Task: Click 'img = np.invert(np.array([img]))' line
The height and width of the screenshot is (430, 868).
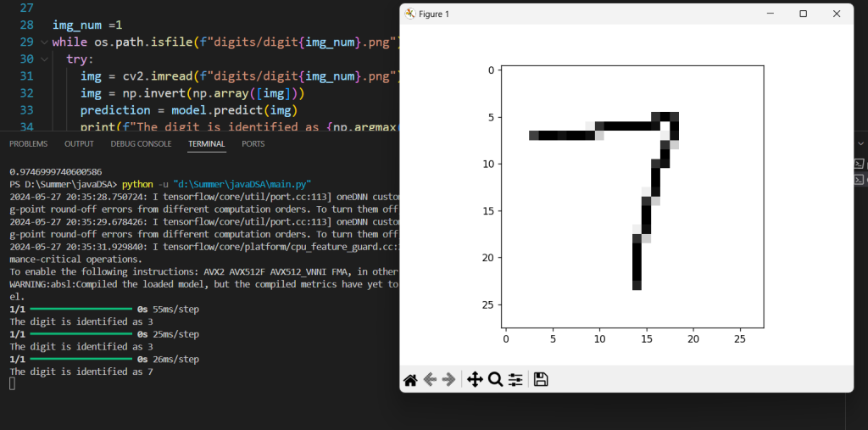Action: click(x=192, y=93)
